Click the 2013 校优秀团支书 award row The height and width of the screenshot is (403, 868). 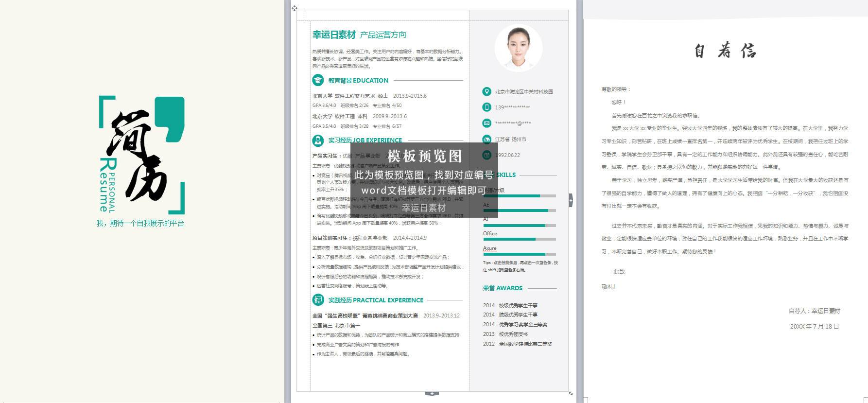(505, 334)
